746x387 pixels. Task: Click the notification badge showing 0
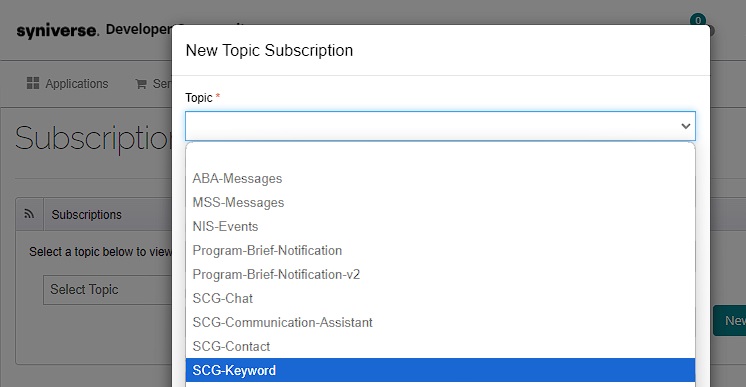click(698, 20)
